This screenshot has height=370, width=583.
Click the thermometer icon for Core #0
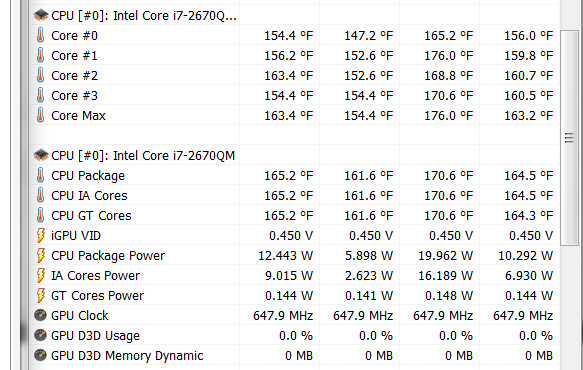(41, 35)
